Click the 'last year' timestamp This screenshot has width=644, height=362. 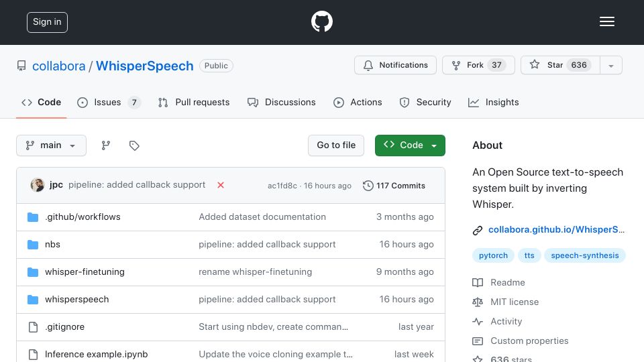(x=416, y=326)
